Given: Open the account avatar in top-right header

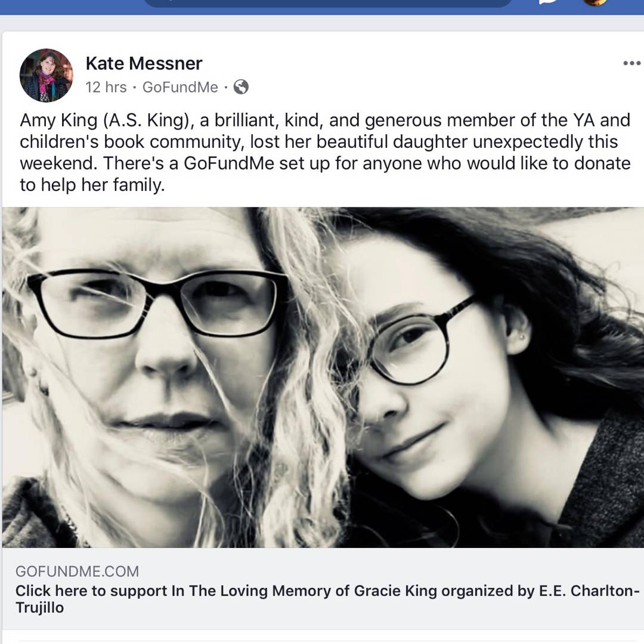Looking at the screenshot, I should tap(594, 2).
